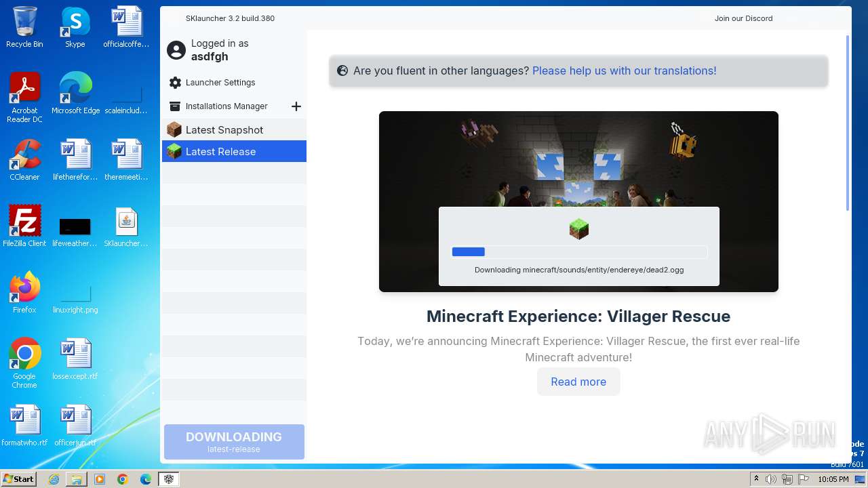Open the Join our Discord link
Image resolution: width=868 pixels, height=488 pixels.
pyautogui.click(x=743, y=18)
